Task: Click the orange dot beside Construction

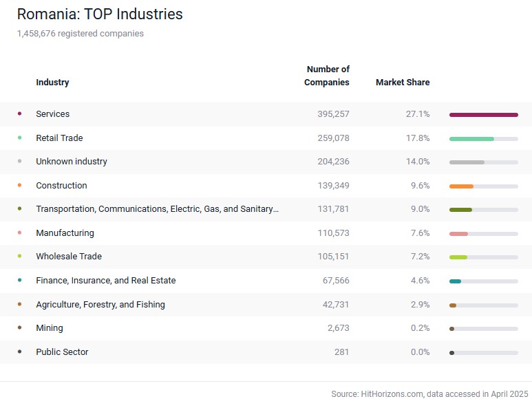Action: [19, 185]
